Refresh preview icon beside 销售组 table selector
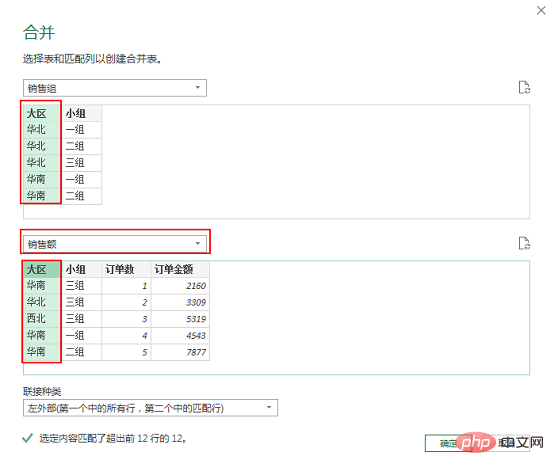 tap(524, 87)
